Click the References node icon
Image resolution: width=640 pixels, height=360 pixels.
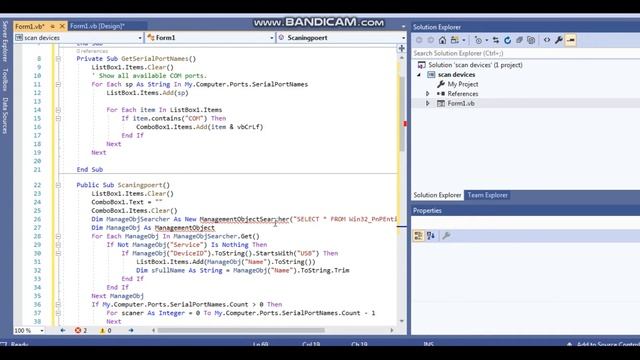click(x=441, y=94)
